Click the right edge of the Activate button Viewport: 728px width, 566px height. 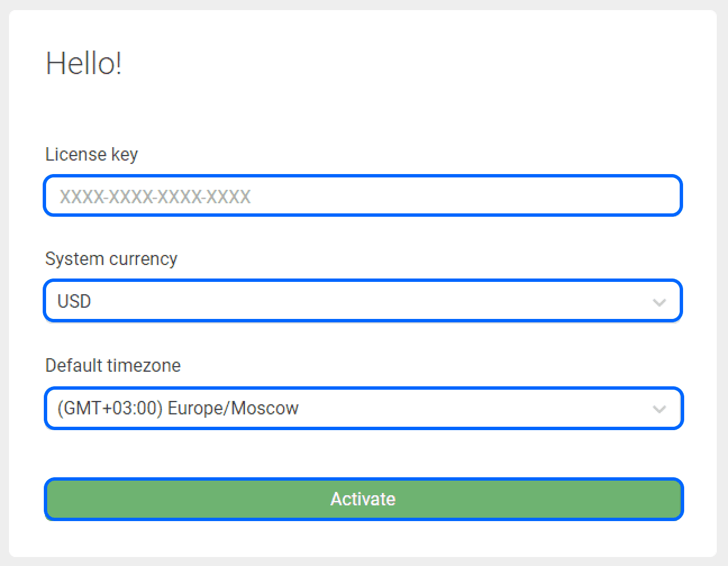[x=671, y=499]
